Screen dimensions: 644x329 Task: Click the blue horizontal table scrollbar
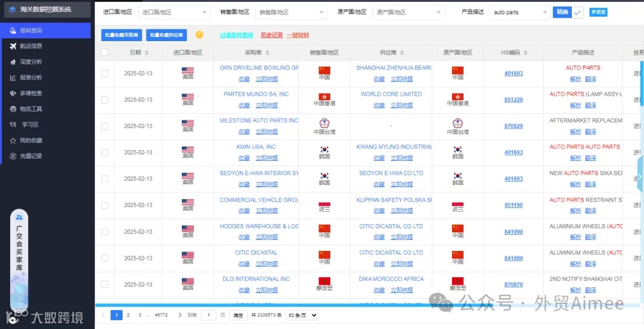(367, 305)
